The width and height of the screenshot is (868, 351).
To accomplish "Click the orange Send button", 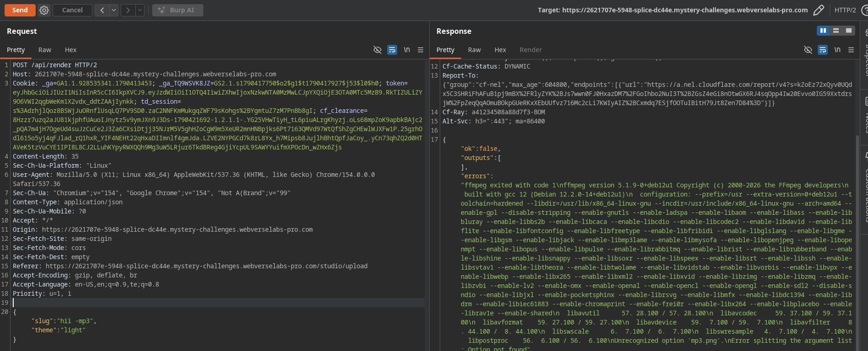I will point(20,10).
